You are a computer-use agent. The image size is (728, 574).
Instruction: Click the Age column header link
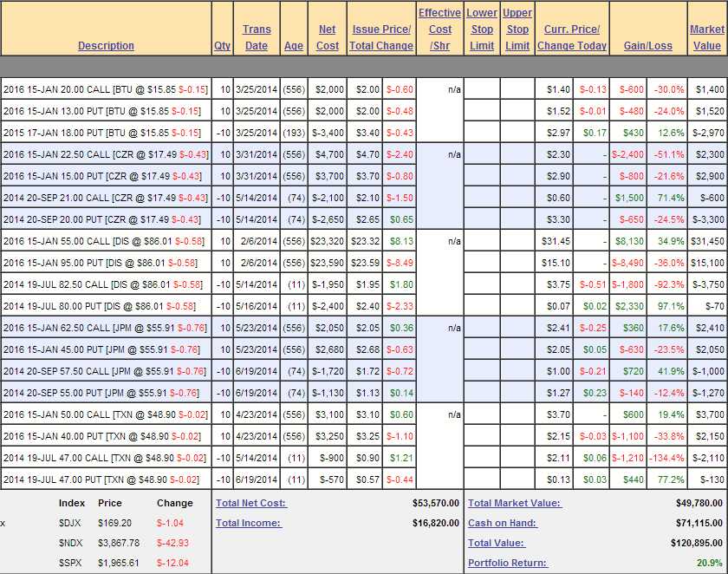point(294,45)
